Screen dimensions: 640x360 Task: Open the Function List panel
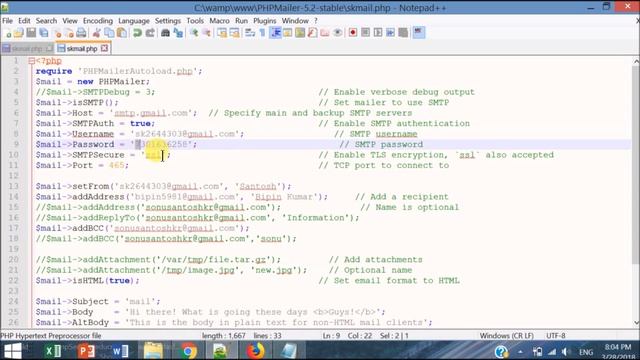pos(312,33)
